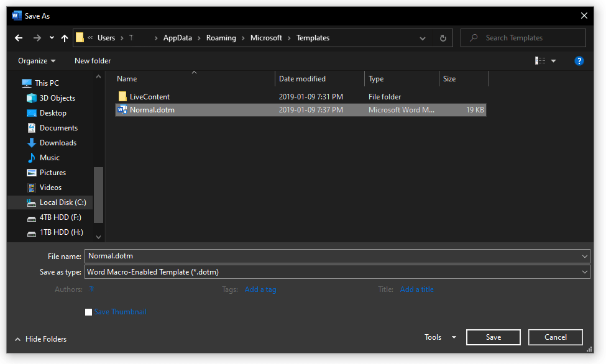
Task: Toggle the Save Thumbnail checkbox
Action: [x=88, y=312]
